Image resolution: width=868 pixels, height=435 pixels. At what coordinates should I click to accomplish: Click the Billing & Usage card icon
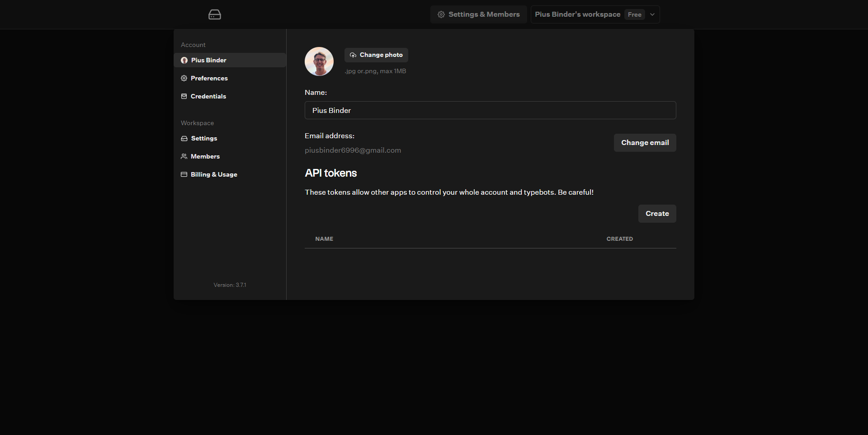click(184, 174)
